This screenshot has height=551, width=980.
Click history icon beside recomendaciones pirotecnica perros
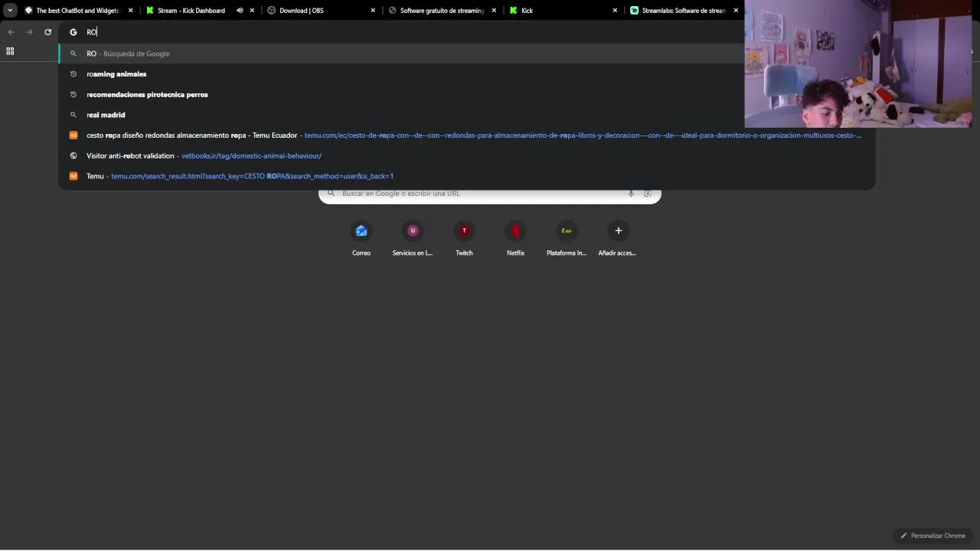73,94
